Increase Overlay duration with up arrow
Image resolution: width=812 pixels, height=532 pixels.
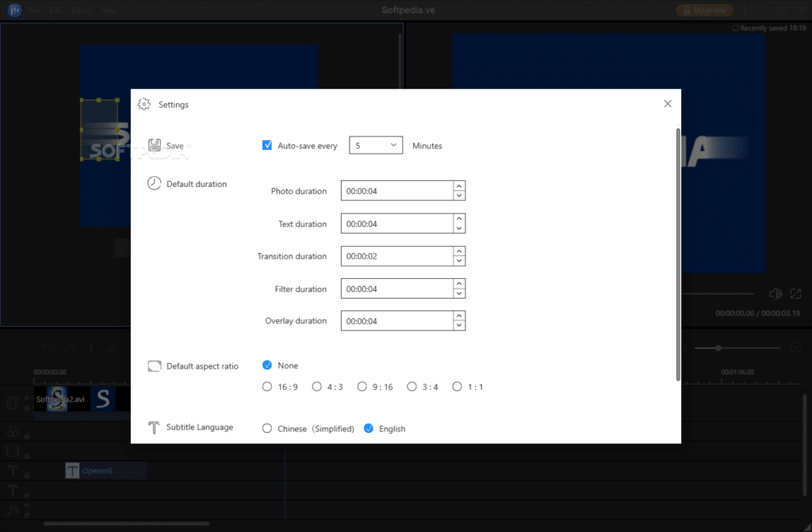coord(459,316)
